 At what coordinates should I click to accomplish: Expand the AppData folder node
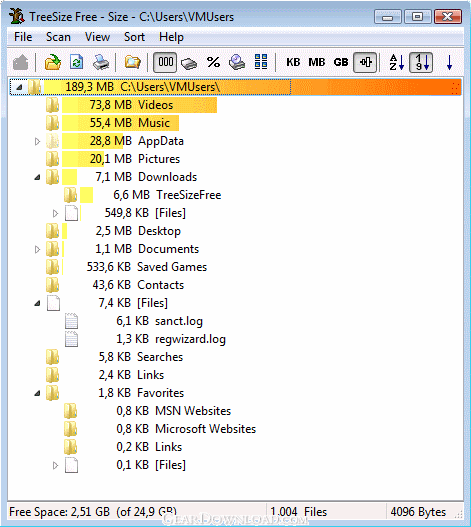[x=37, y=141]
